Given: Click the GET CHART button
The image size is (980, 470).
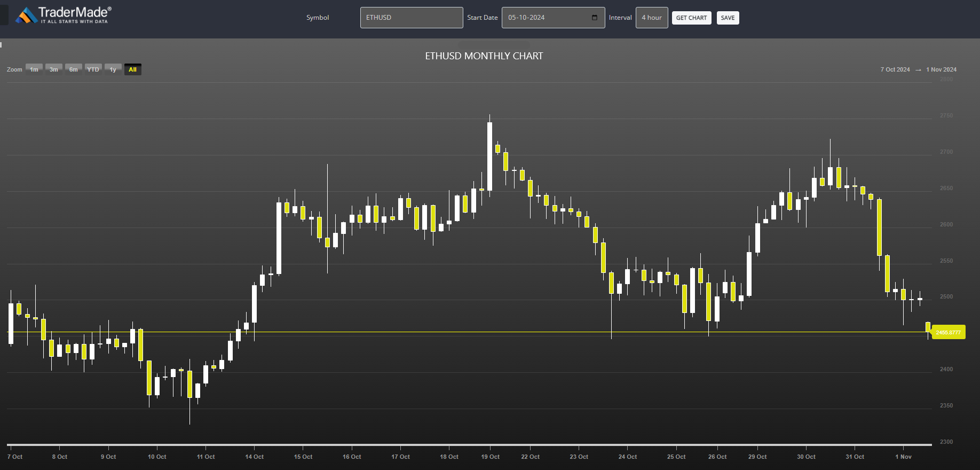Looking at the screenshot, I should tap(691, 18).
